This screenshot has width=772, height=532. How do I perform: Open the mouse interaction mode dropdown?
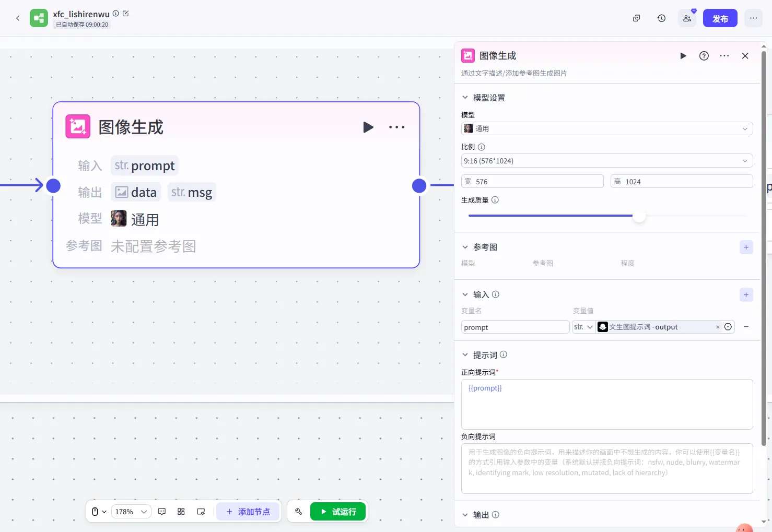point(99,512)
